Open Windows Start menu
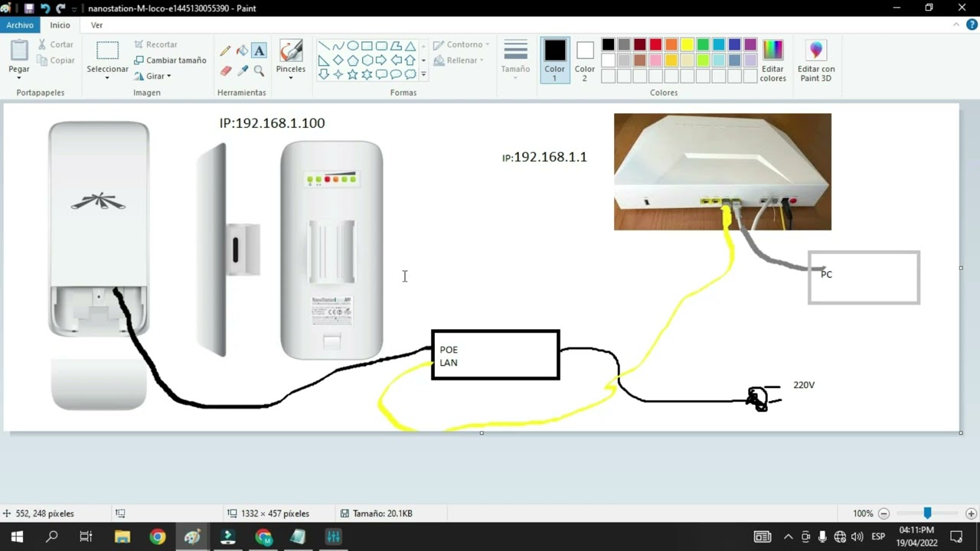The image size is (980, 551). [17, 536]
